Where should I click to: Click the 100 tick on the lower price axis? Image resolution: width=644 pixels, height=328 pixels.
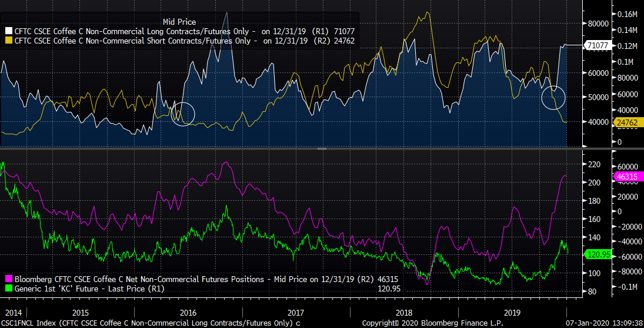tap(595, 273)
